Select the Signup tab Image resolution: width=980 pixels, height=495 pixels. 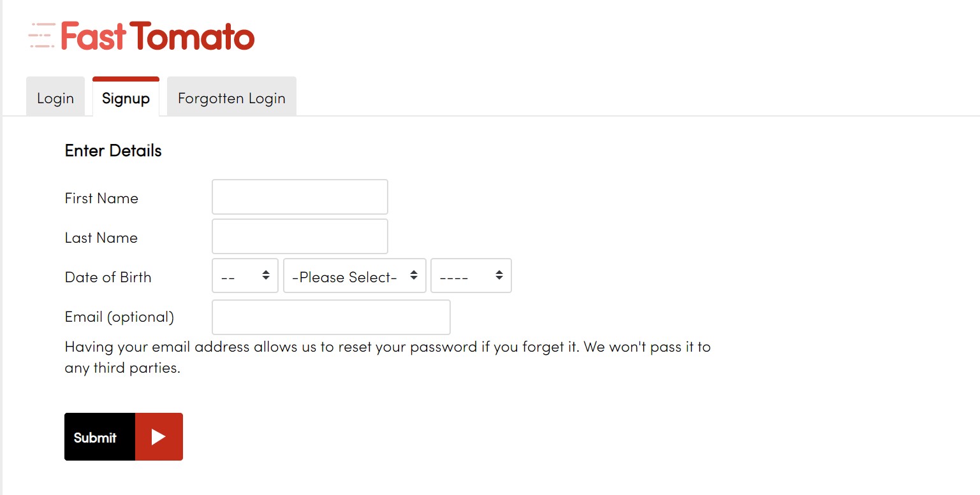[126, 97]
